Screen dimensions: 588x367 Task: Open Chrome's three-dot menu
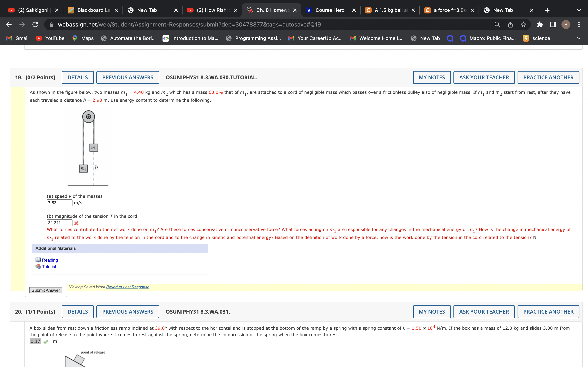[x=579, y=24]
